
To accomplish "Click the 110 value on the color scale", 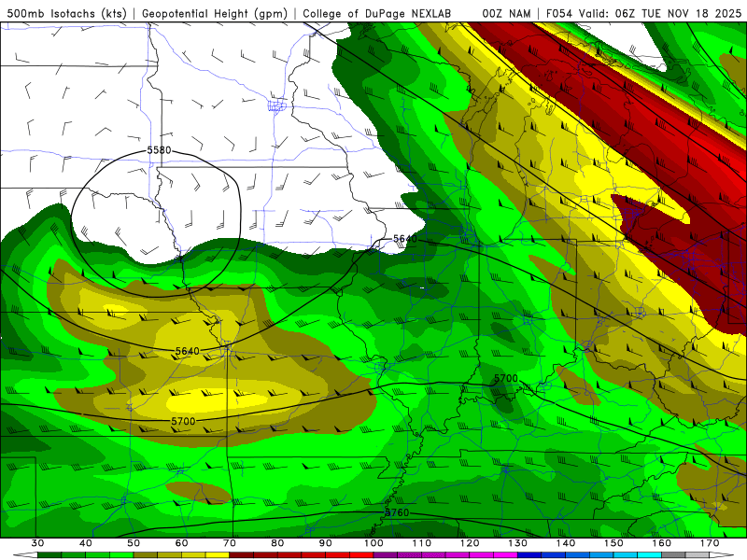I will pyautogui.click(x=422, y=543).
